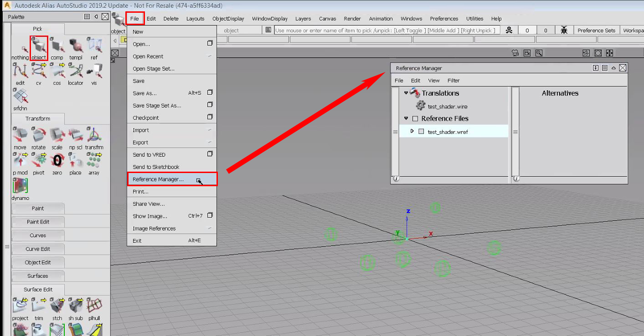Select the srfchn pick tool
The width and height of the screenshot is (644, 336).
(x=20, y=99)
